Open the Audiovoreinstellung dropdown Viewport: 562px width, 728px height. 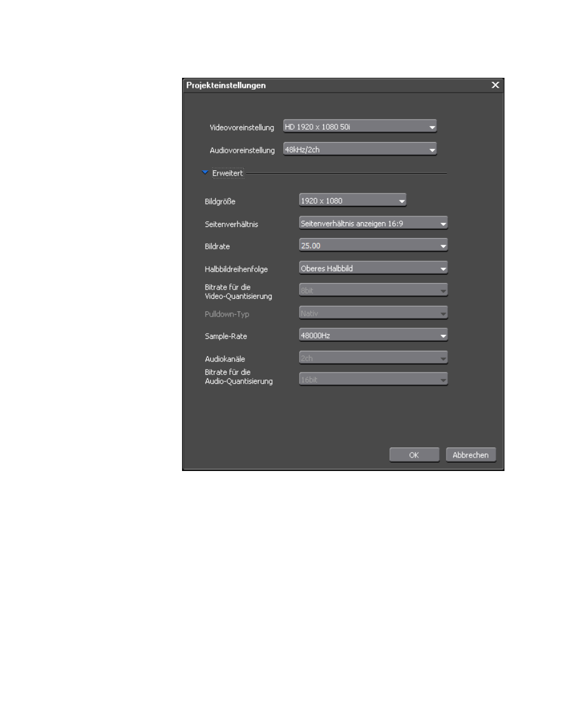point(360,150)
